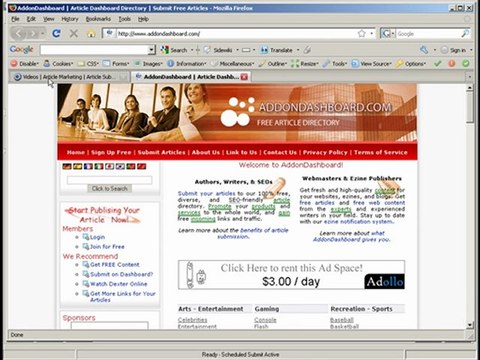Open the Images web developer menu
Viewport: 480px width, 360px height.
148,63
